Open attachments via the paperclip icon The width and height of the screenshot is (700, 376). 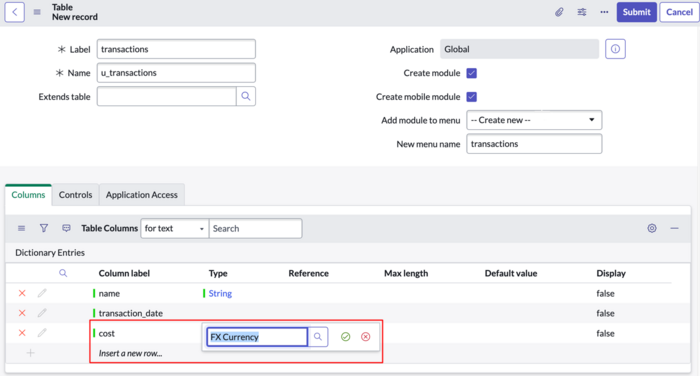(x=559, y=12)
